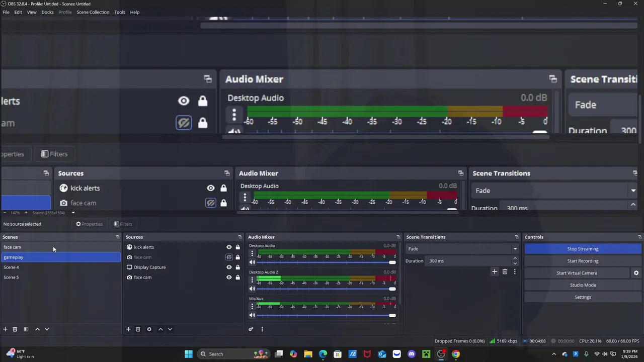Image resolution: width=644 pixels, height=362 pixels.
Task: Remove selected source using Sources trash icon
Action: [x=138, y=329]
